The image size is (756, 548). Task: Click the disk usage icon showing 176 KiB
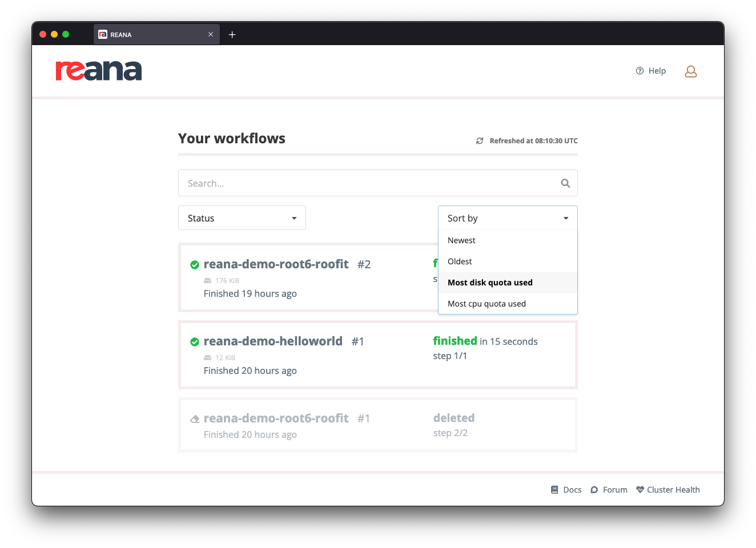207,280
